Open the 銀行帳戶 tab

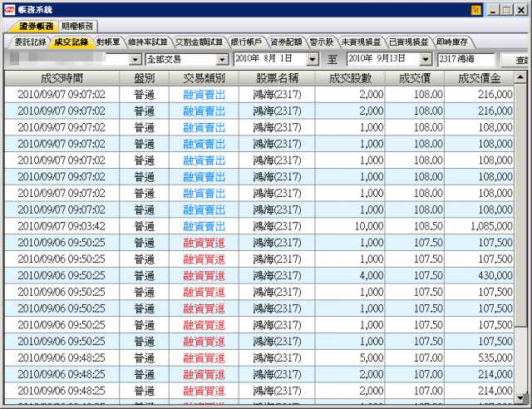(x=246, y=42)
